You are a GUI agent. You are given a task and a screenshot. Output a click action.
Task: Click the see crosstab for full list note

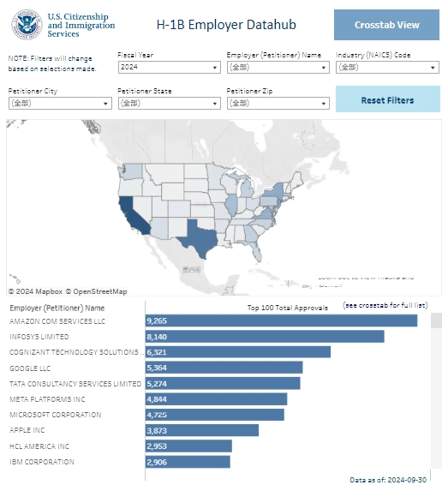[x=385, y=305]
